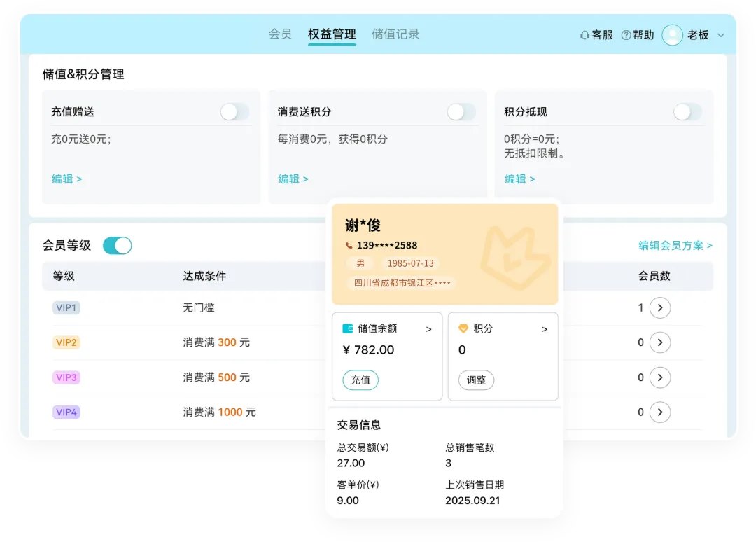Click the 积分 heart icon
This screenshot has width=756, height=542.
click(x=463, y=329)
